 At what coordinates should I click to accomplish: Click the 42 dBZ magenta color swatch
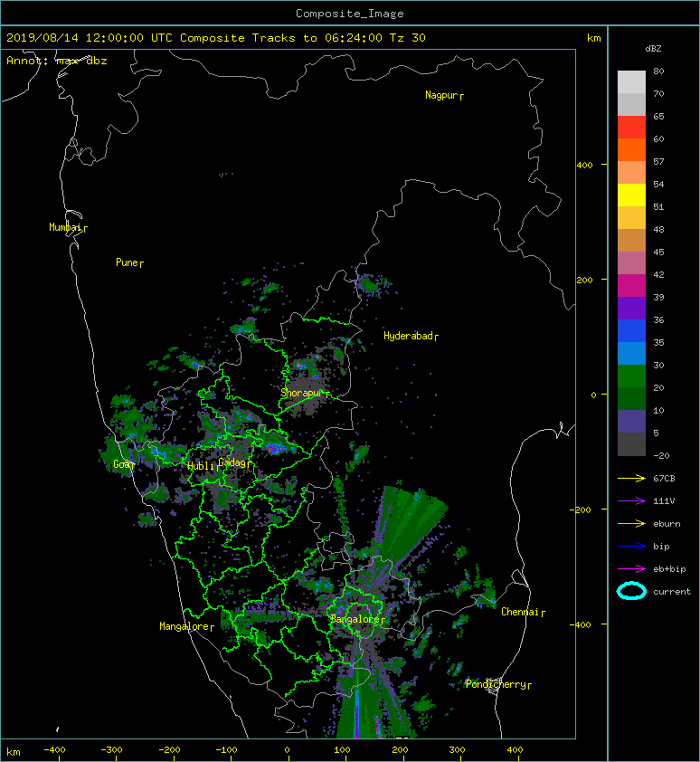point(631,285)
